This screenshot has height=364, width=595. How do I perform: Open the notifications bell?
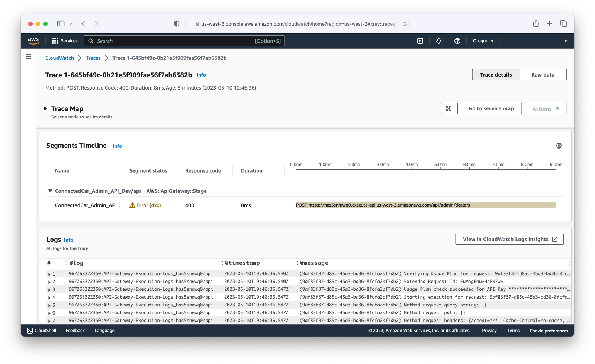(x=439, y=41)
